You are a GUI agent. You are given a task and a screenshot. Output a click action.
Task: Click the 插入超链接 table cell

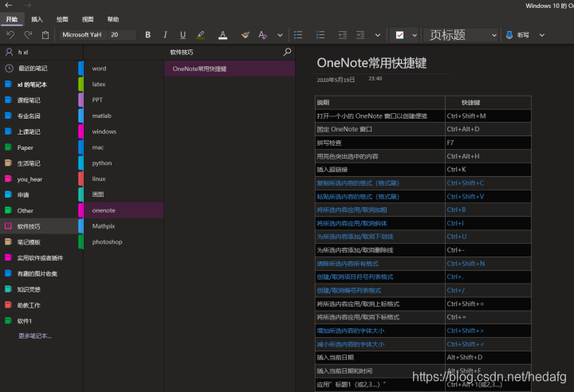pos(380,170)
